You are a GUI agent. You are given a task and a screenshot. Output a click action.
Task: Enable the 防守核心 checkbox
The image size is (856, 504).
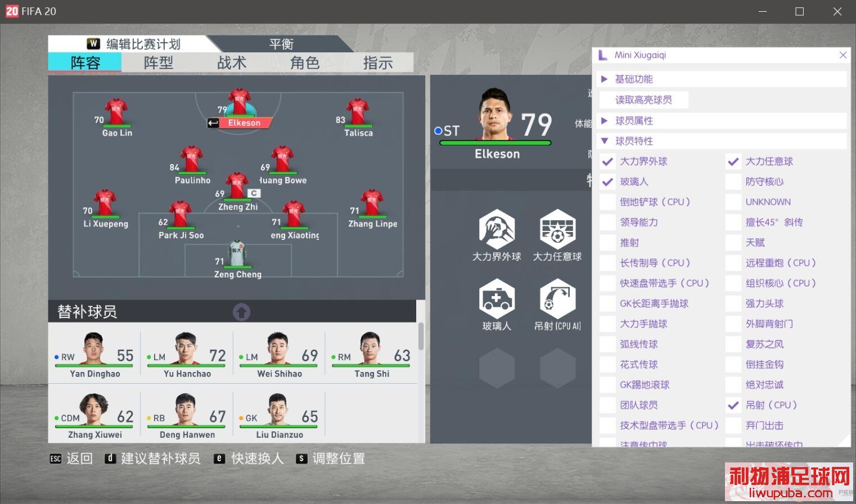733,182
